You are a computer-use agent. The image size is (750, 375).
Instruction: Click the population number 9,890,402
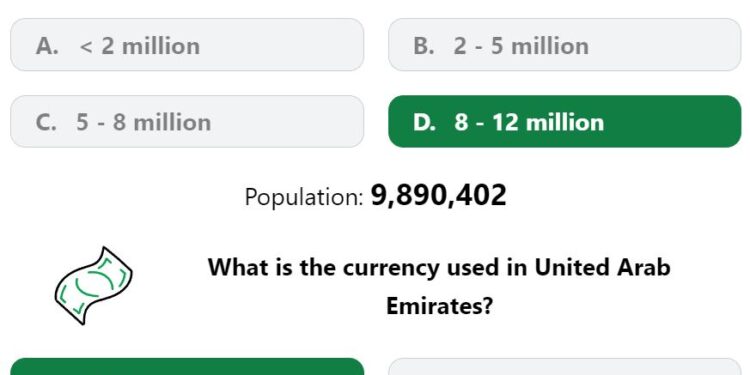coord(439,196)
